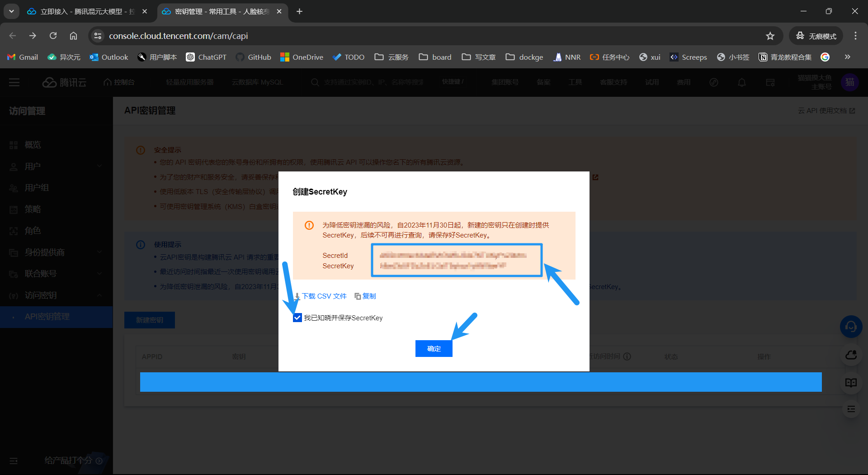Open the documentation book floating icon

851,383
